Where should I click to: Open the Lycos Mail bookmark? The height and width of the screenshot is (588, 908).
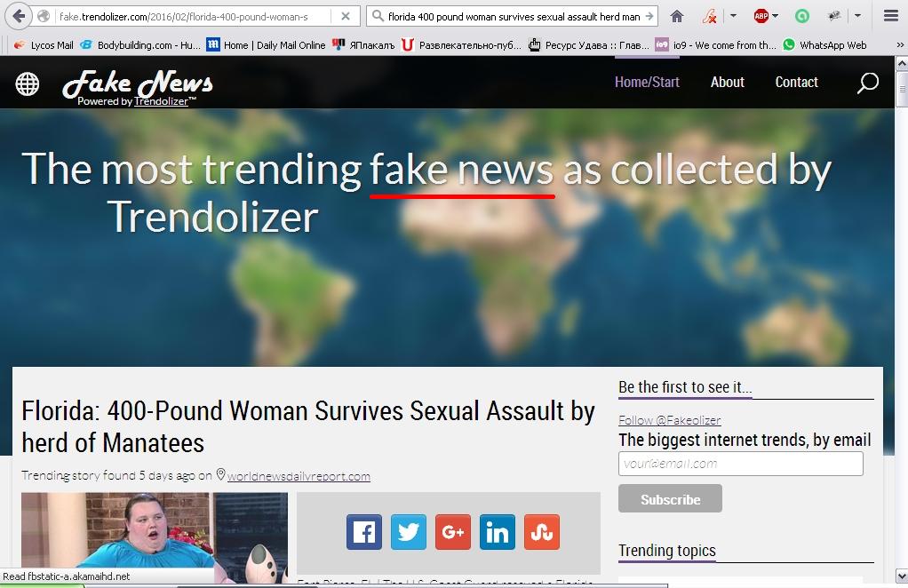click(44, 45)
